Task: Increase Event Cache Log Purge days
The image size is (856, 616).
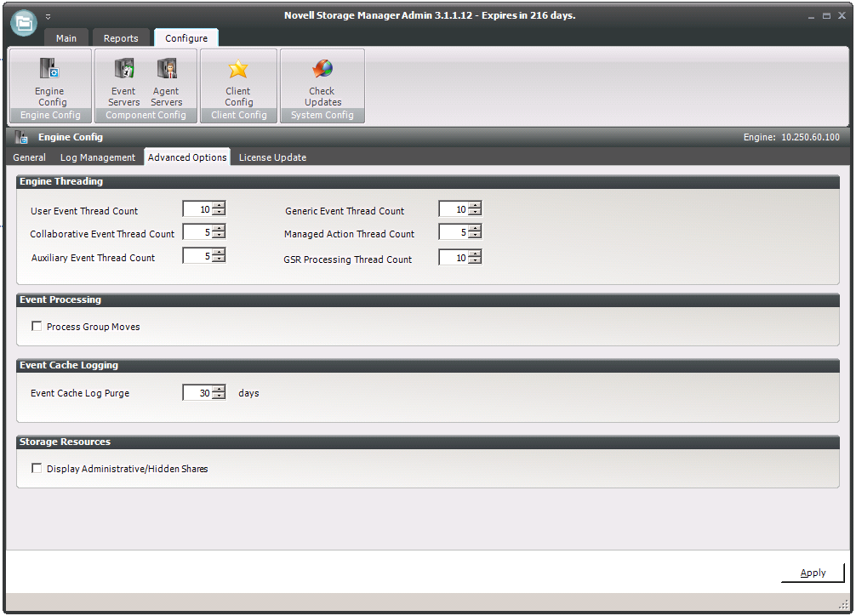Action: click(219, 389)
